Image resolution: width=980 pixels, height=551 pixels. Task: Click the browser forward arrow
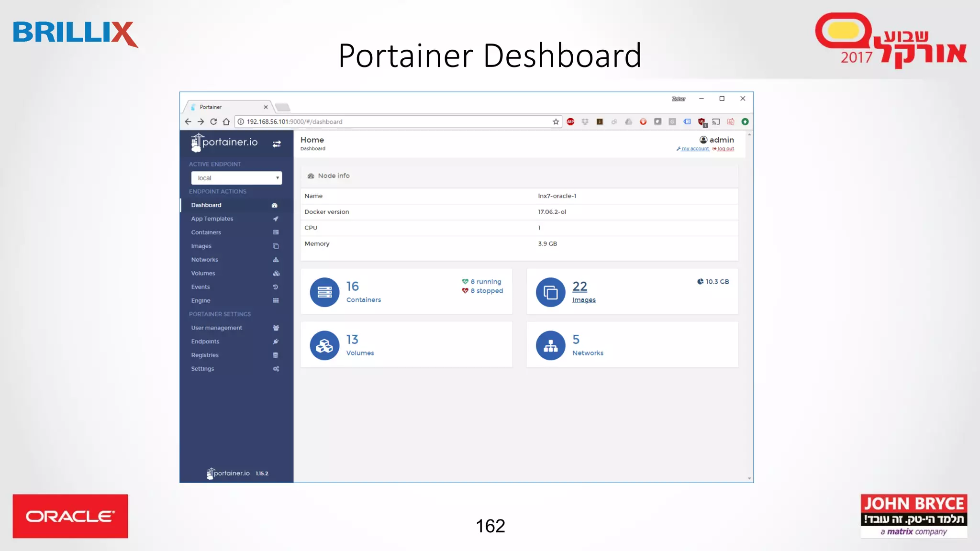(x=201, y=121)
